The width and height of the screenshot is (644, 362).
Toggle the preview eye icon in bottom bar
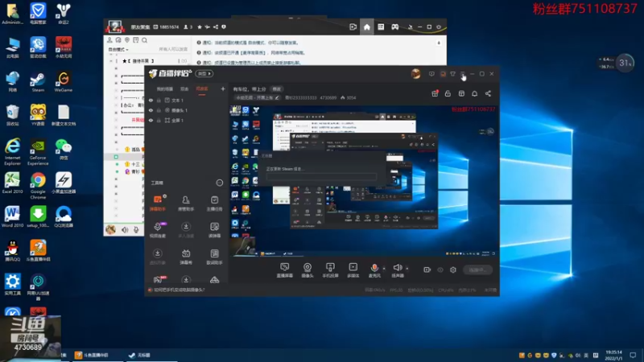pyautogui.click(x=440, y=269)
